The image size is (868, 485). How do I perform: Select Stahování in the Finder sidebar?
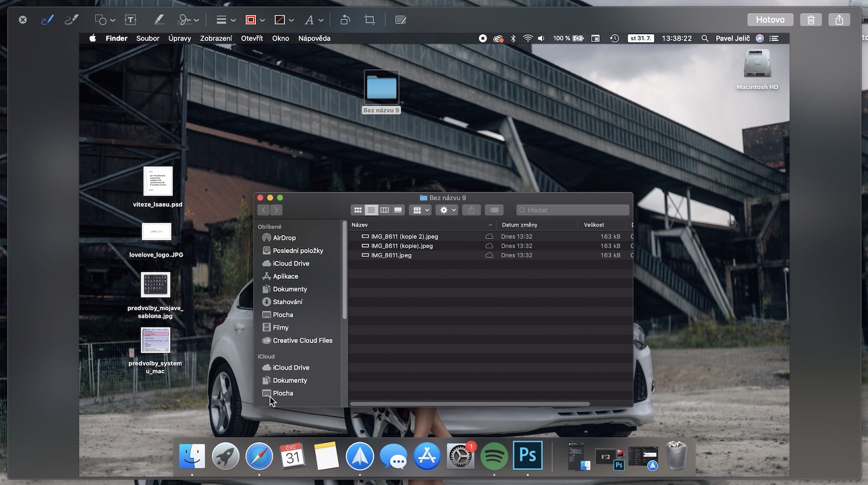point(287,302)
